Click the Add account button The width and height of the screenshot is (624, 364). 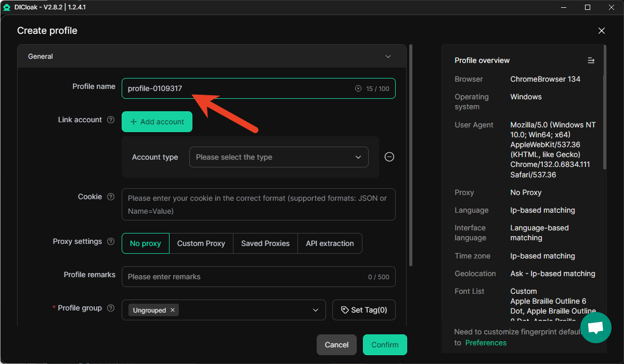[157, 122]
